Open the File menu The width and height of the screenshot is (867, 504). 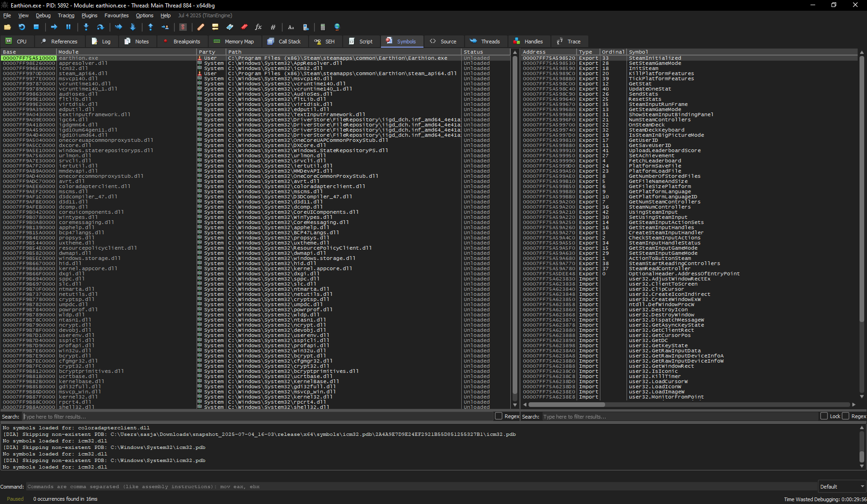pos(7,15)
